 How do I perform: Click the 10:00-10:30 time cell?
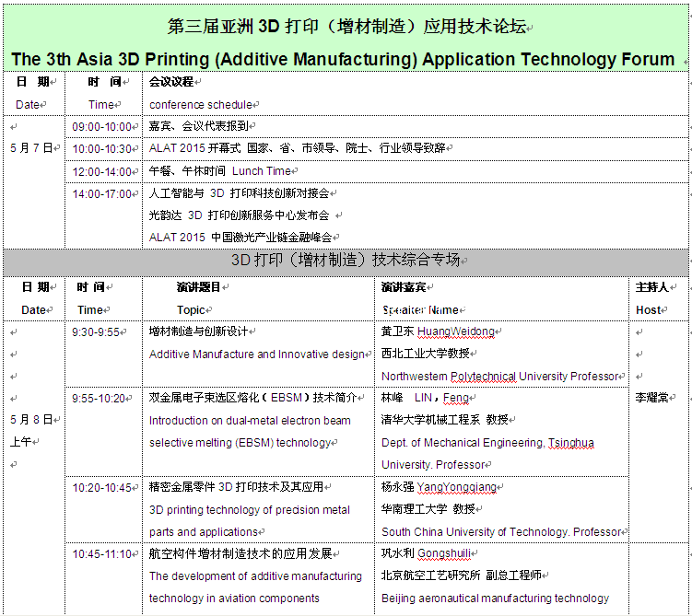pos(103,148)
